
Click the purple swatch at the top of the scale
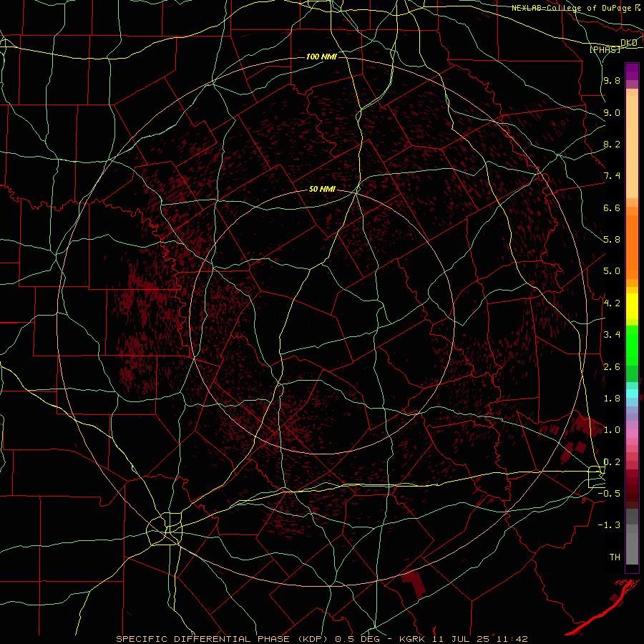(632, 72)
